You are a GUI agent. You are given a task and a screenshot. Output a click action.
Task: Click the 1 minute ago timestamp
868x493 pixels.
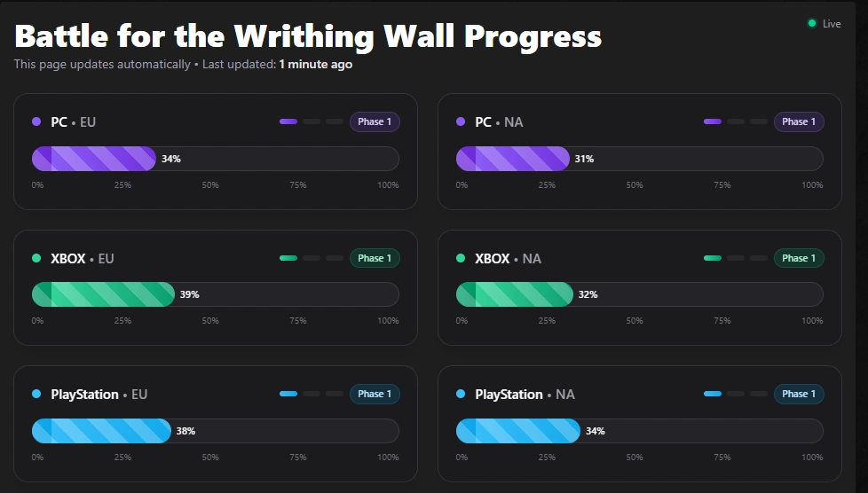(x=315, y=64)
